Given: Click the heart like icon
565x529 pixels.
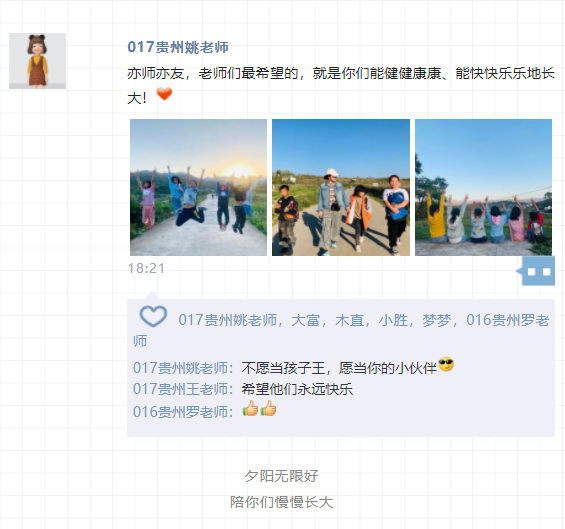Looking at the screenshot, I should pos(153,316).
